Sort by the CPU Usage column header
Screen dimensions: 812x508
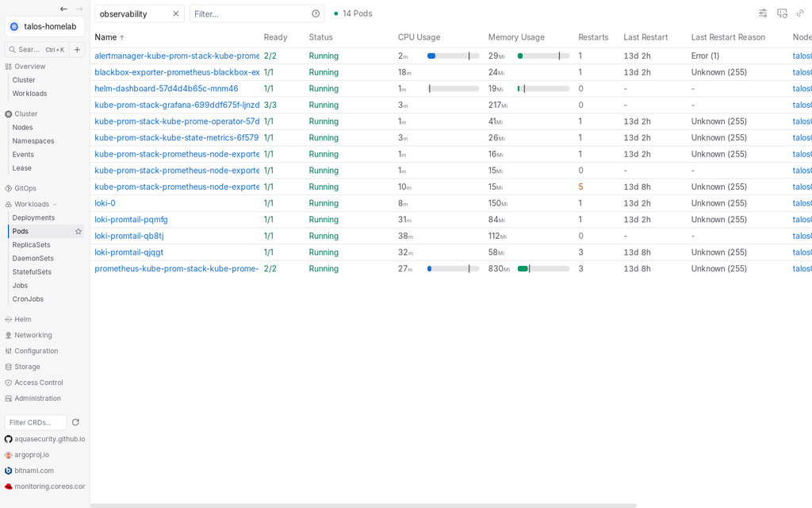coord(419,37)
